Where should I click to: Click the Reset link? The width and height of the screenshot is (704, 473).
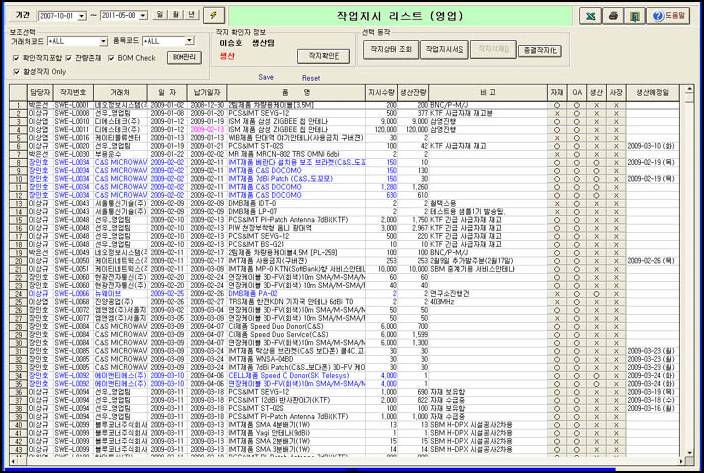311,78
